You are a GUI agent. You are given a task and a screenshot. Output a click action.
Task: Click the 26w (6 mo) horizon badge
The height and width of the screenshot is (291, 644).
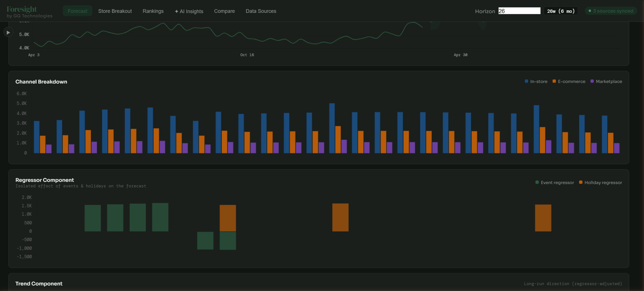point(561,11)
